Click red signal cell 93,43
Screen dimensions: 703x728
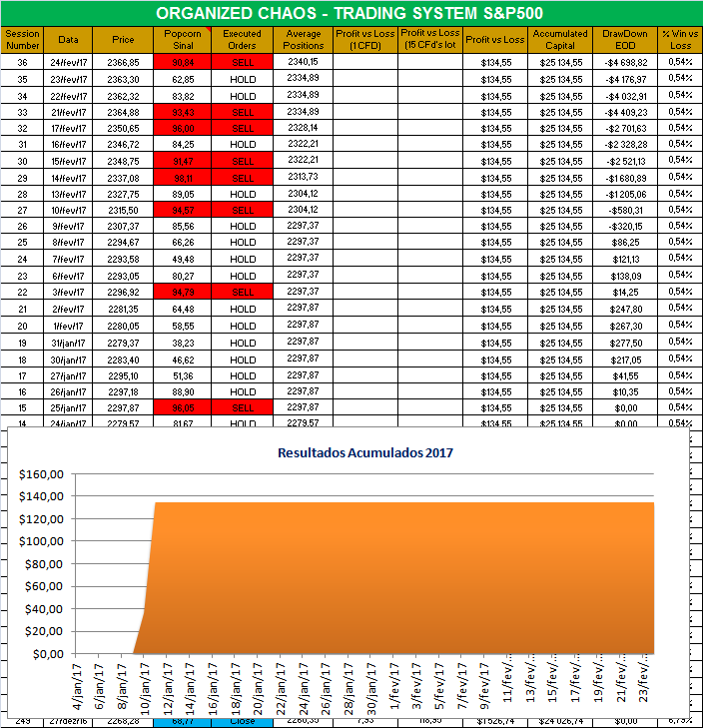pos(183,112)
